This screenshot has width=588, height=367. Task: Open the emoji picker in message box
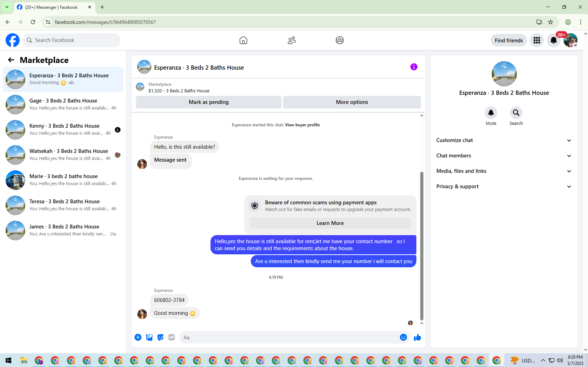point(403,337)
